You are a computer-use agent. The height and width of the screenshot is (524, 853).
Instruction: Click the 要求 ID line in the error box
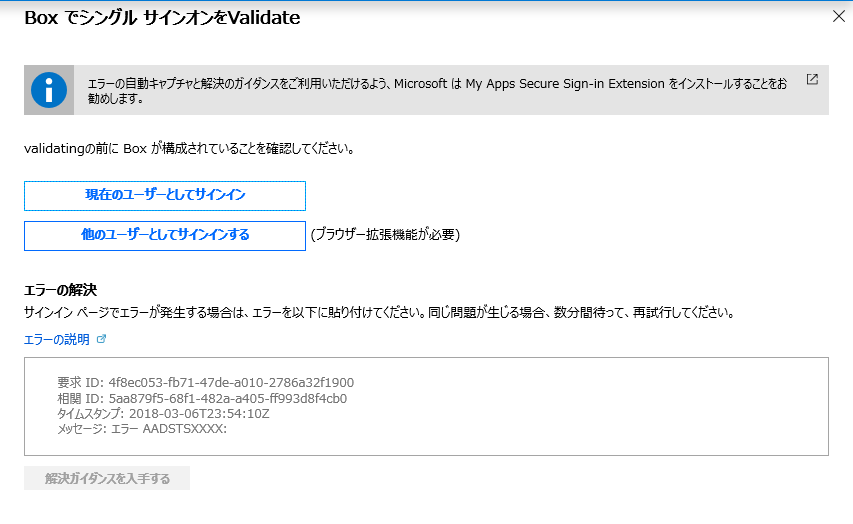tap(206, 383)
